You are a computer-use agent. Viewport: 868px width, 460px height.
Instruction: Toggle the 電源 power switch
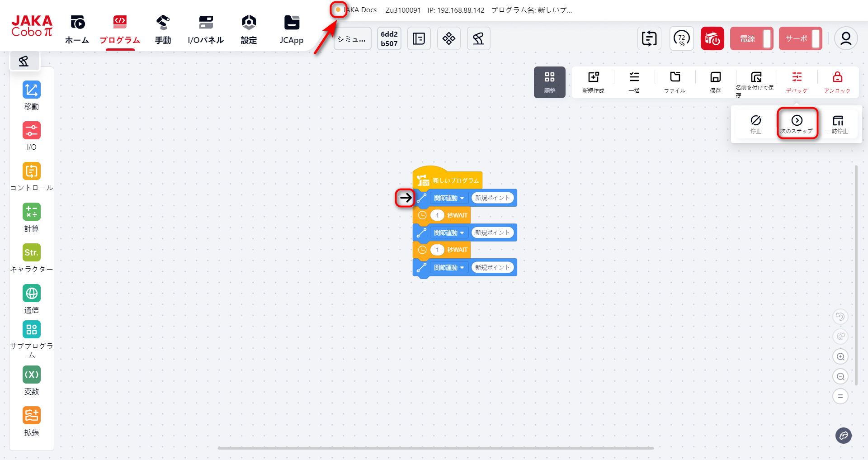pos(751,38)
